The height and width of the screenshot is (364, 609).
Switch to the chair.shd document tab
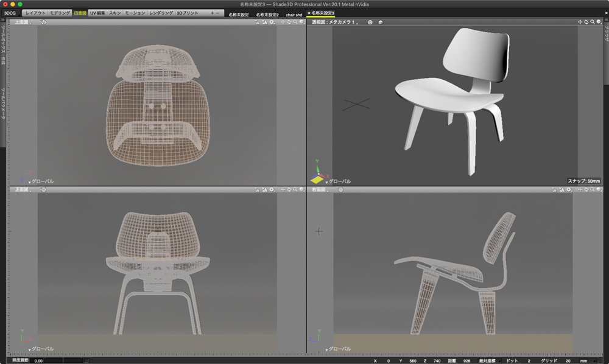tap(294, 15)
